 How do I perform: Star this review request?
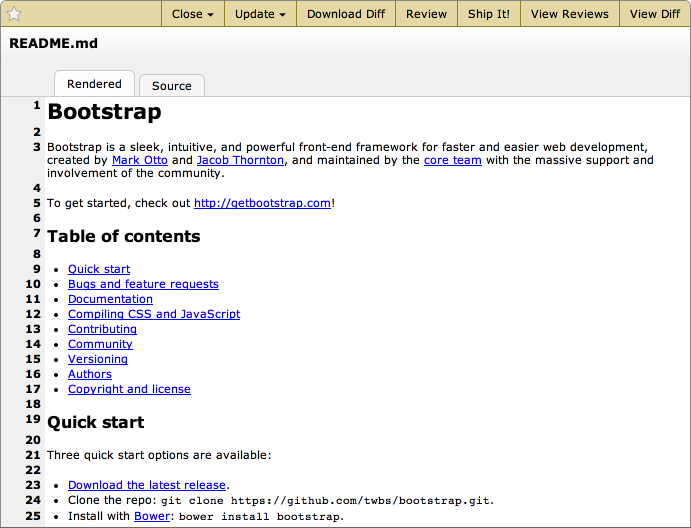14,14
